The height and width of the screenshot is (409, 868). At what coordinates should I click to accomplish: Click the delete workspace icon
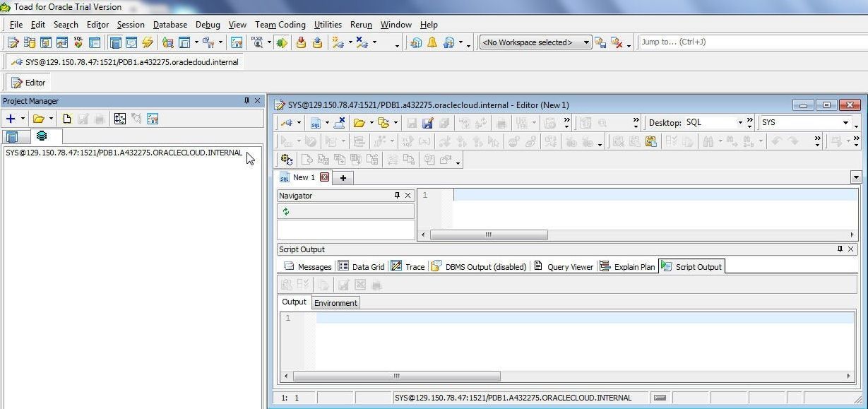tap(617, 42)
